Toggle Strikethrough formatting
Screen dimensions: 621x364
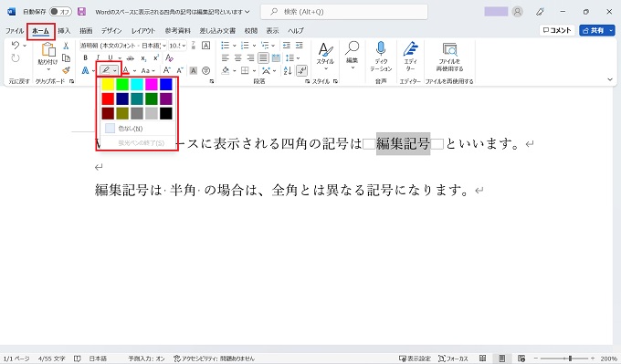(x=131, y=58)
